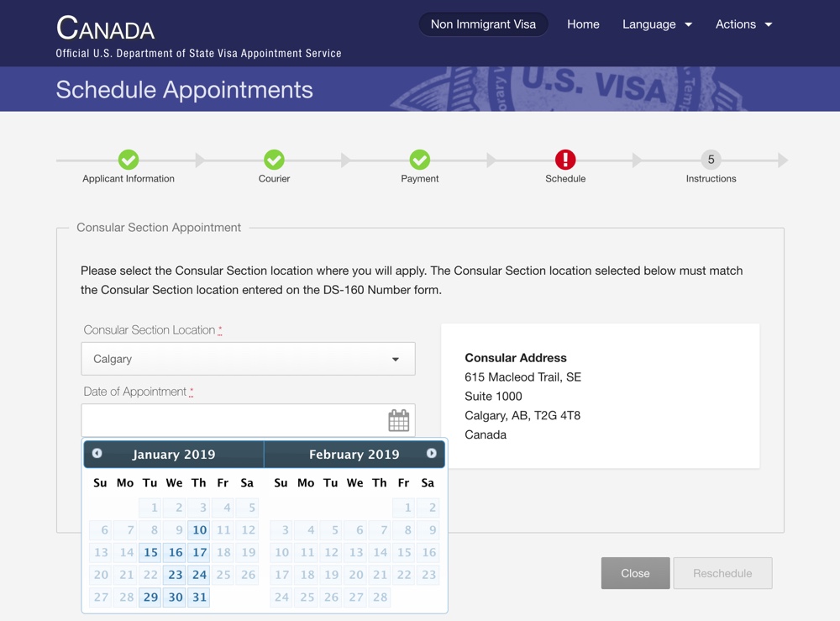Open the calendar icon in date field
840x621 pixels.
point(398,421)
